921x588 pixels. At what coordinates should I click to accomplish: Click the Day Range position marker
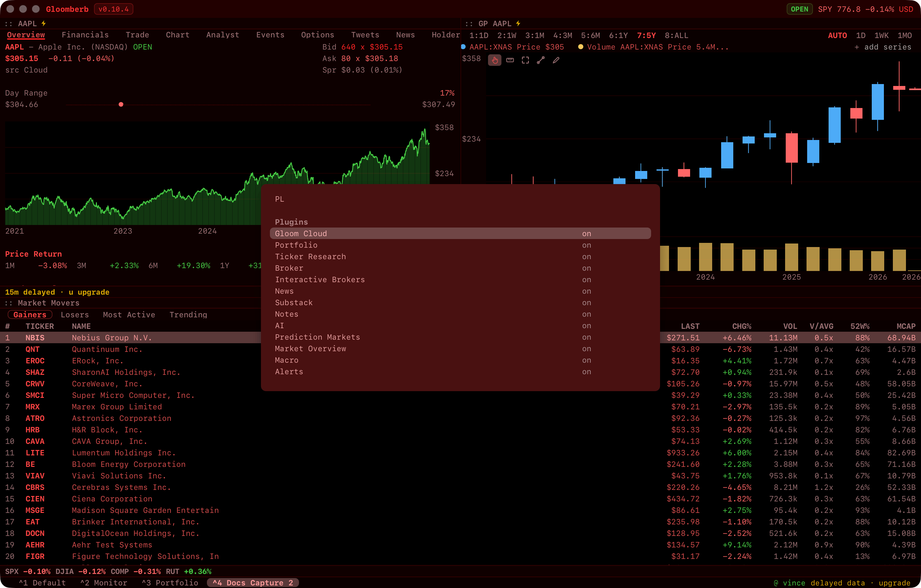tap(121, 104)
